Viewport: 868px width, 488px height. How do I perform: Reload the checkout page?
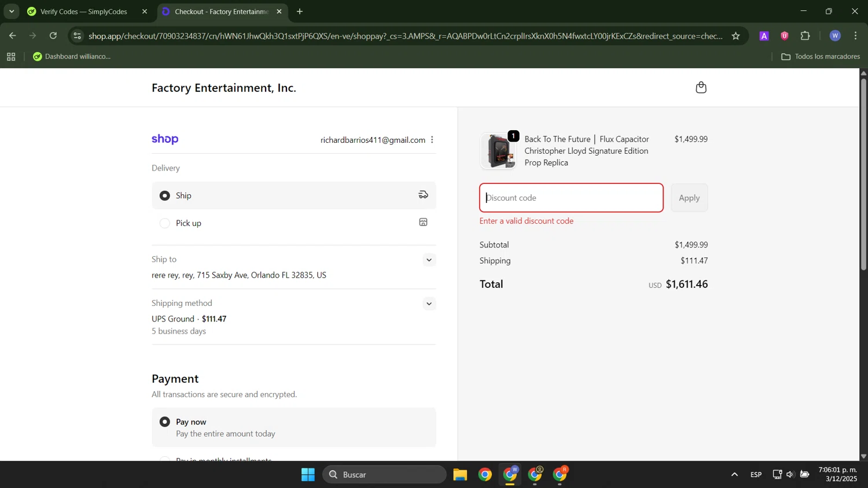click(53, 36)
